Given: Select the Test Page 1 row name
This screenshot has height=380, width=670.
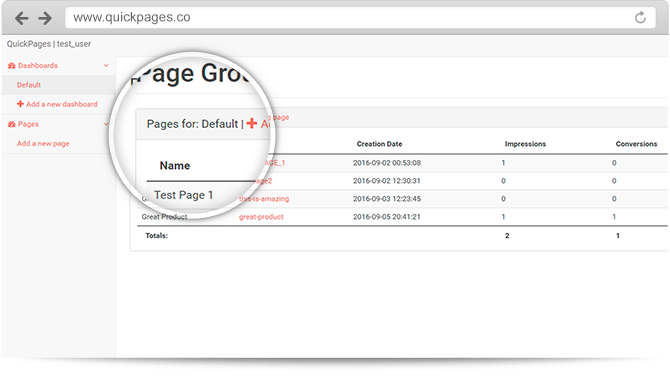Looking at the screenshot, I should (183, 195).
